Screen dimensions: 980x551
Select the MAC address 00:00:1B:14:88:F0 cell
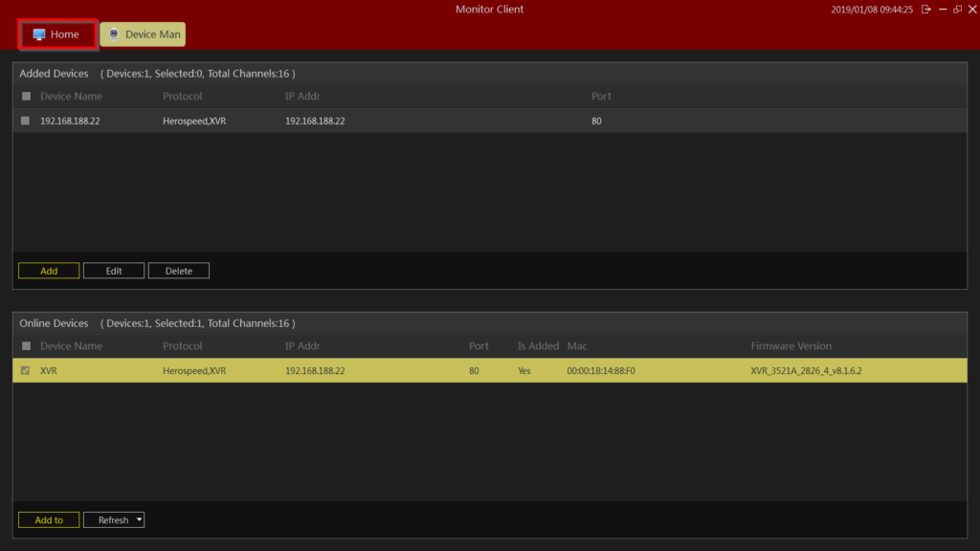pos(601,371)
